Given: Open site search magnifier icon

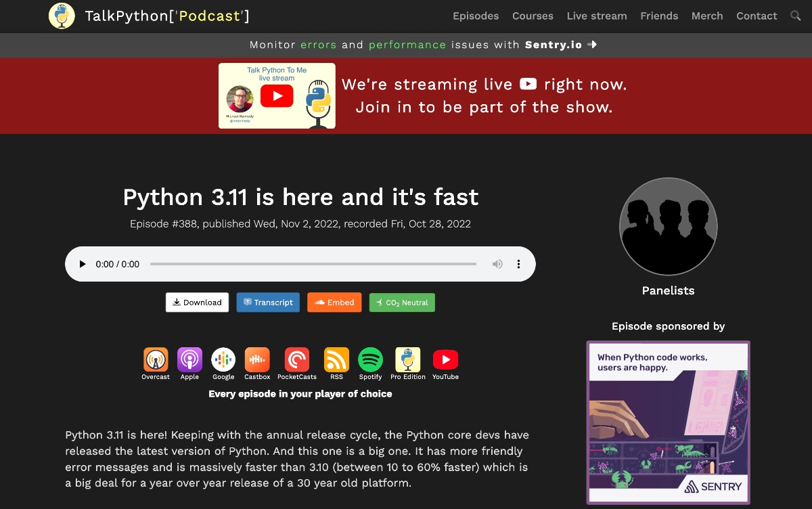Looking at the screenshot, I should [x=795, y=16].
